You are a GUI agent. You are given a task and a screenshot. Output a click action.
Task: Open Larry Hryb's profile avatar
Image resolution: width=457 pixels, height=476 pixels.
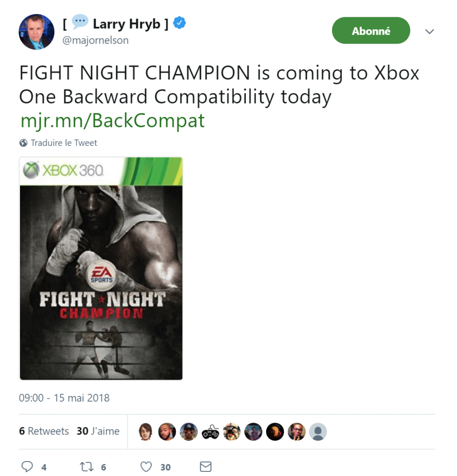(36, 32)
